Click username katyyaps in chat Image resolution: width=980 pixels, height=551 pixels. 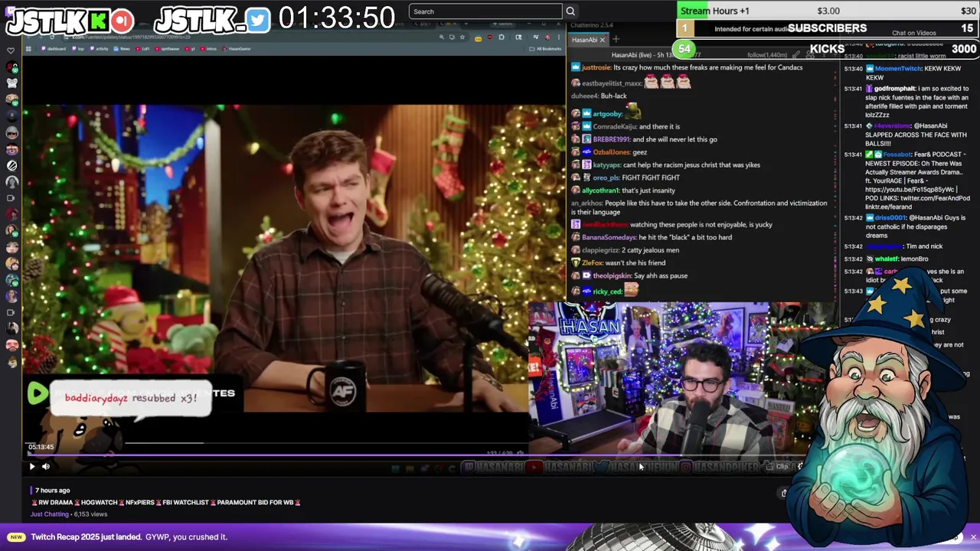607,165
